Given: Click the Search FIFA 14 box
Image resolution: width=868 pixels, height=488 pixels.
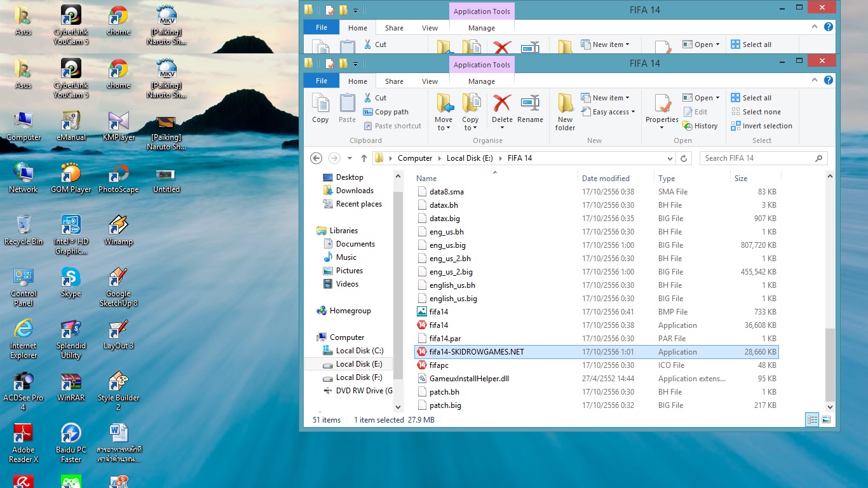Looking at the screenshot, I should (757, 158).
